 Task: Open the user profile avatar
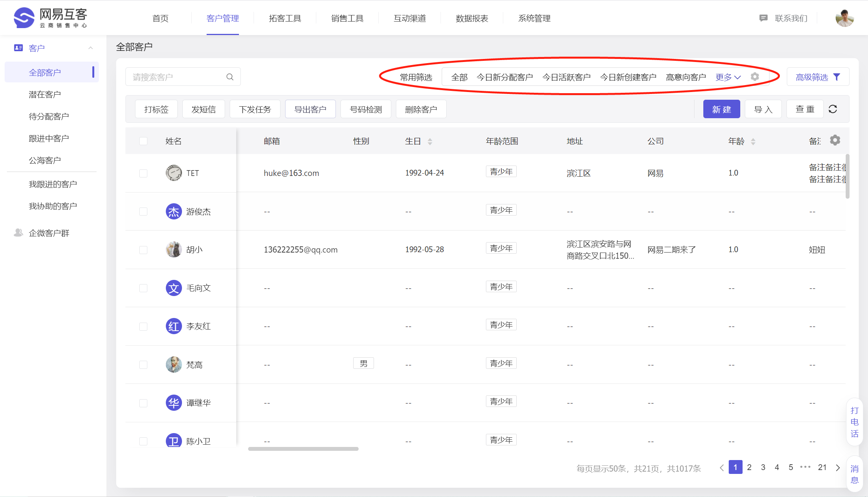(x=845, y=18)
